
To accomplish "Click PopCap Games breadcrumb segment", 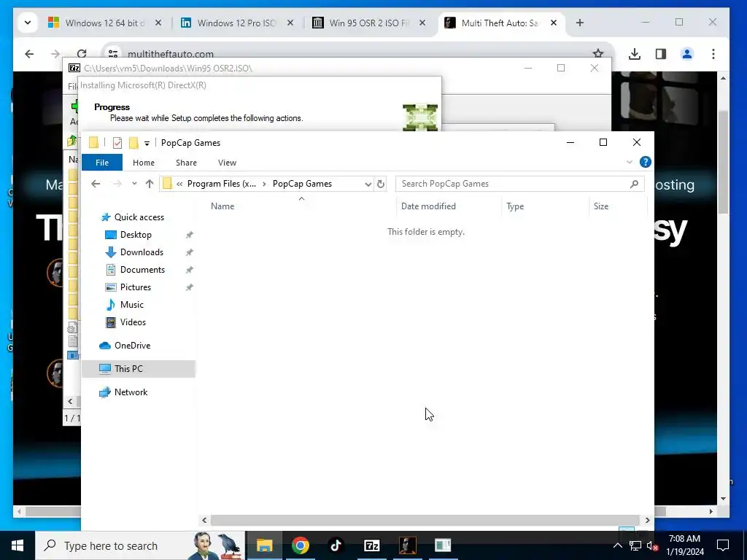I will (x=302, y=184).
